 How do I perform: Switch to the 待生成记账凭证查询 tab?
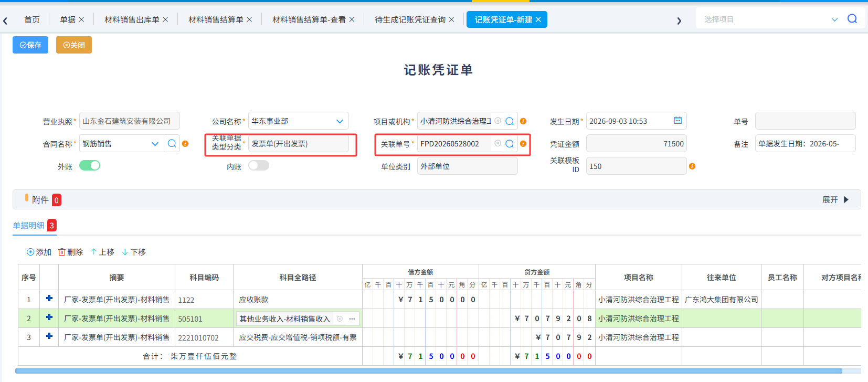(415, 19)
